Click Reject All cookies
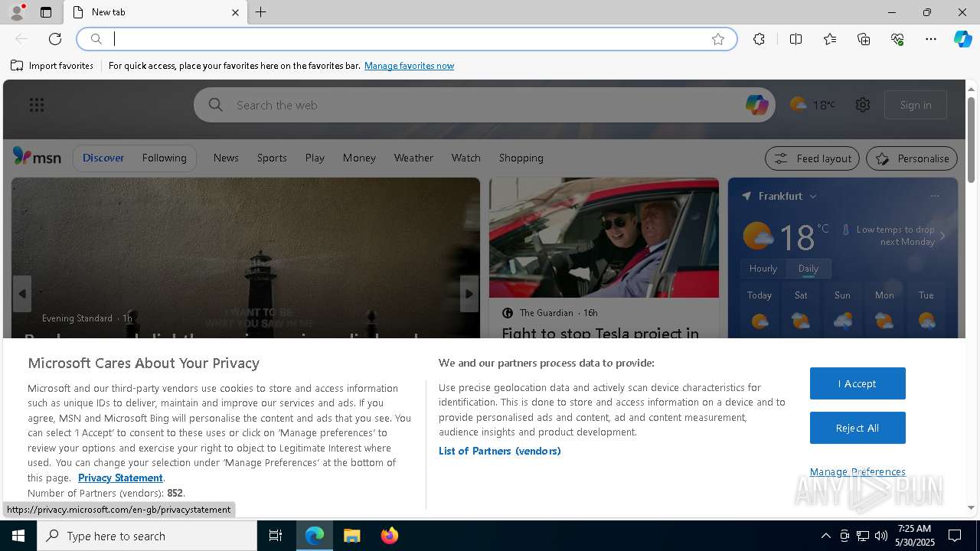The height and width of the screenshot is (551, 980). coord(857,428)
